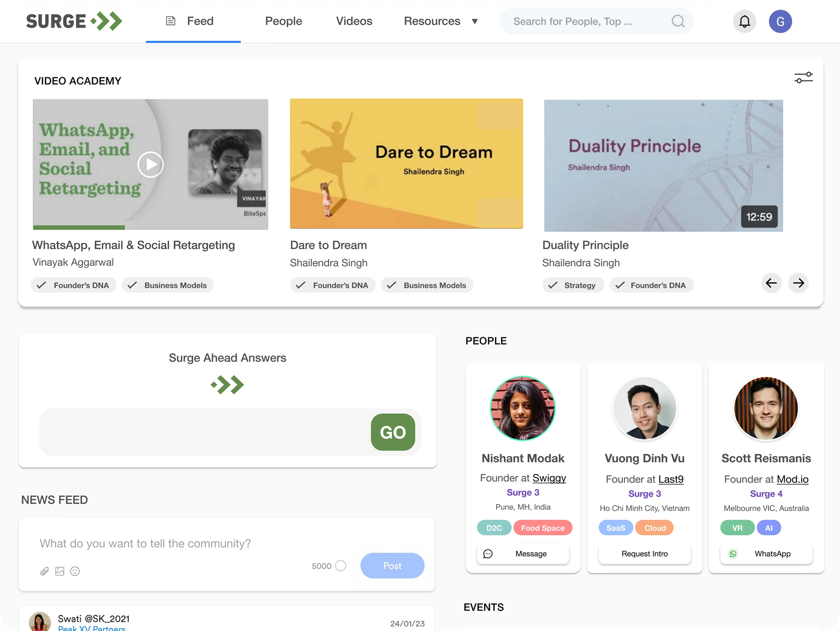This screenshot has height=631, width=840.
Task: Click the search magnifier icon
Action: pyautogui.click(x=678, y=21)
